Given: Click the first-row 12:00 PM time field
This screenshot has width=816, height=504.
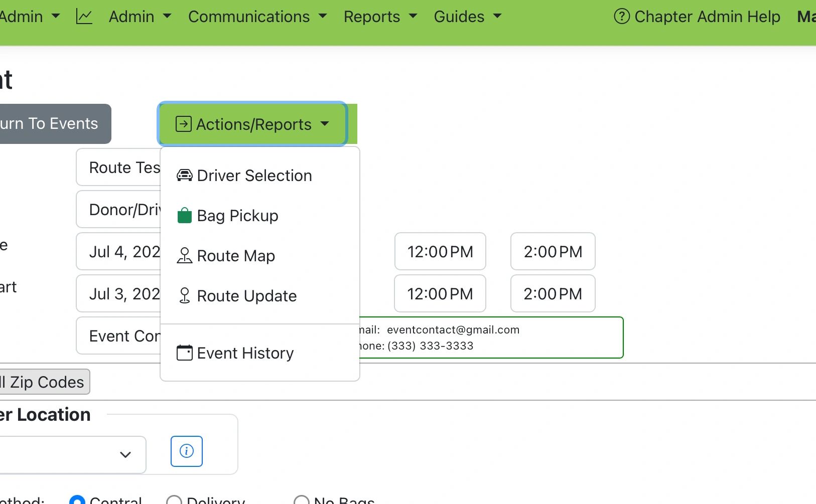Looking at the screenshot, I should click(440, 251).
